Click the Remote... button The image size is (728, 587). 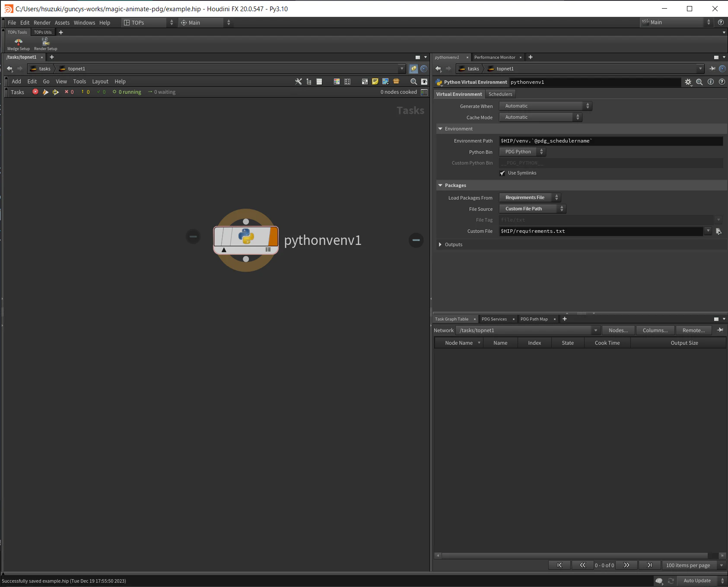click(694, 330)
